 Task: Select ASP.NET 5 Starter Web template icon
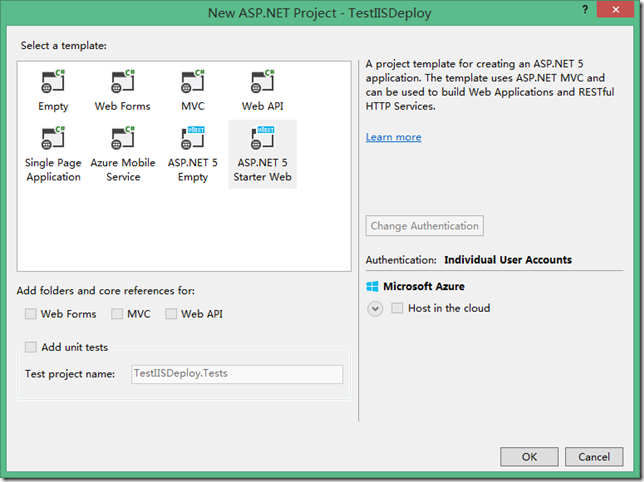(262, 138)
